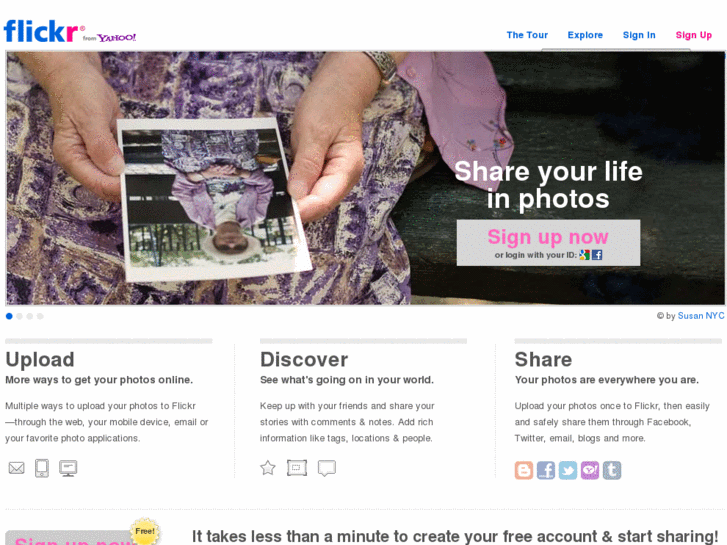727x545 pixels.
Task: Click the desktop monitor icon under Upload
Action: (68, 468)
